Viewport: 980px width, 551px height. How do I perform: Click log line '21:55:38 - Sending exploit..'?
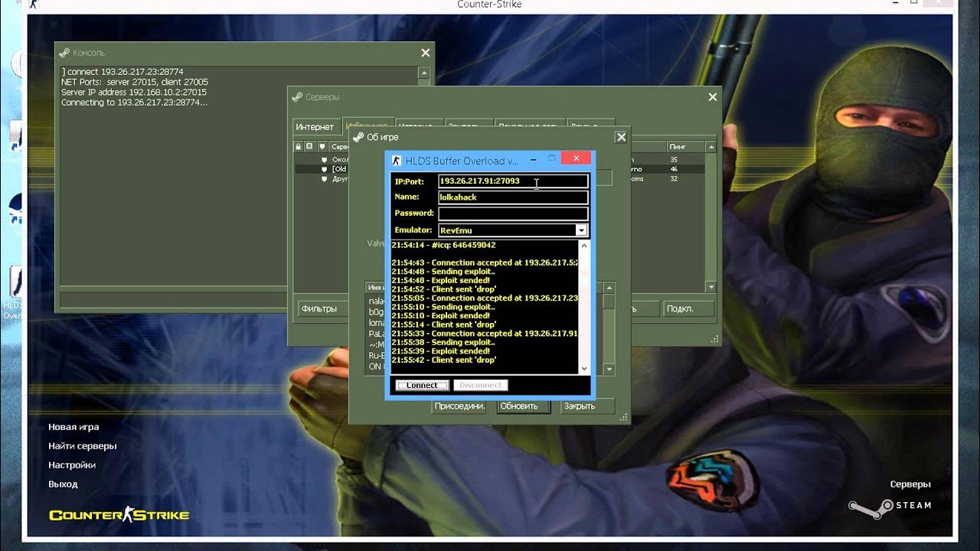[443, 342]
